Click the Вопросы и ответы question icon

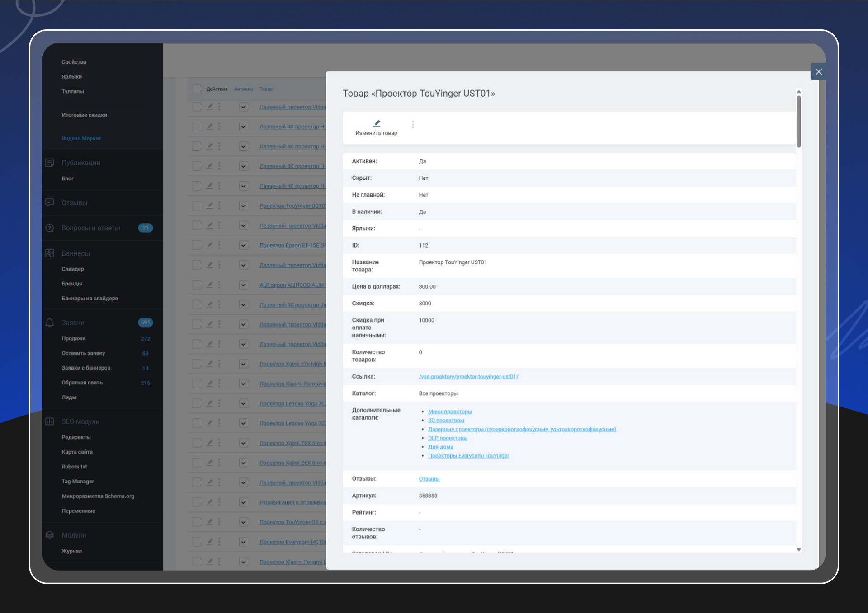50,228
